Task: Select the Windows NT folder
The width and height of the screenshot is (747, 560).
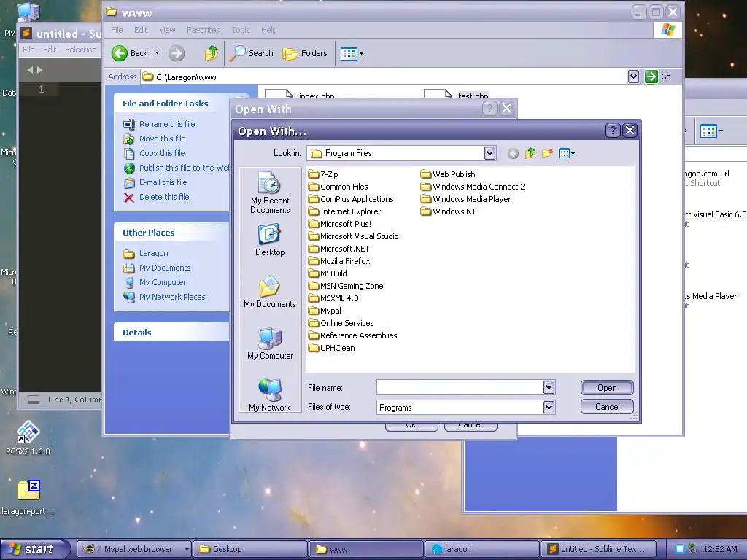Action: click(x=449, y=211)
